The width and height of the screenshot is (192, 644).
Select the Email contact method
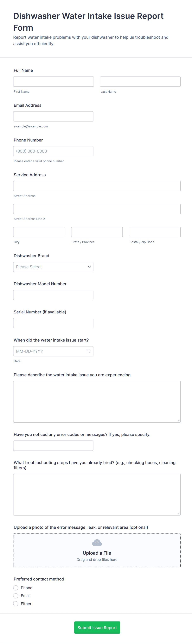pyautogui.click(x=16, y=596)
